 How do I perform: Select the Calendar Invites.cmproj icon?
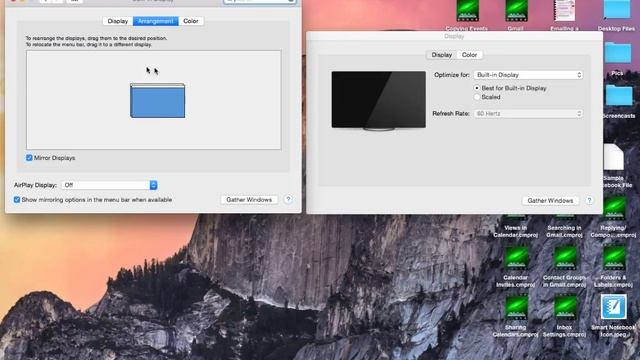coord(516,259)
